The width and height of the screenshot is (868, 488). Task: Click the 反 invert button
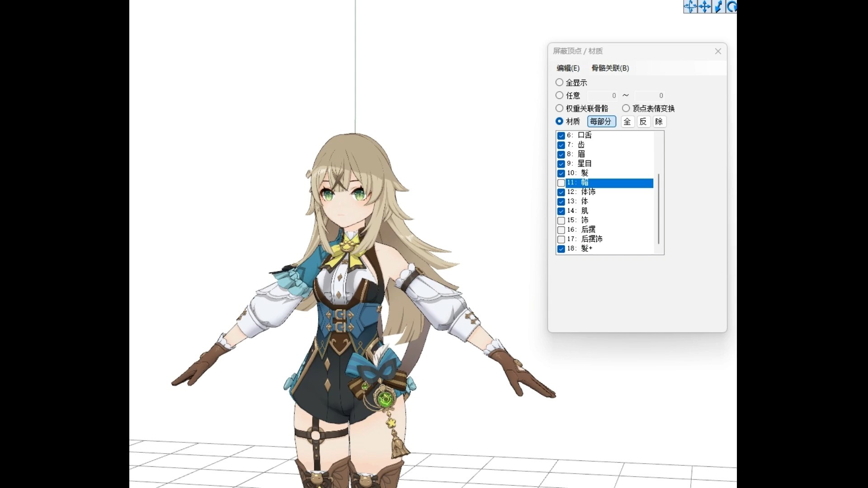point(643,122)
